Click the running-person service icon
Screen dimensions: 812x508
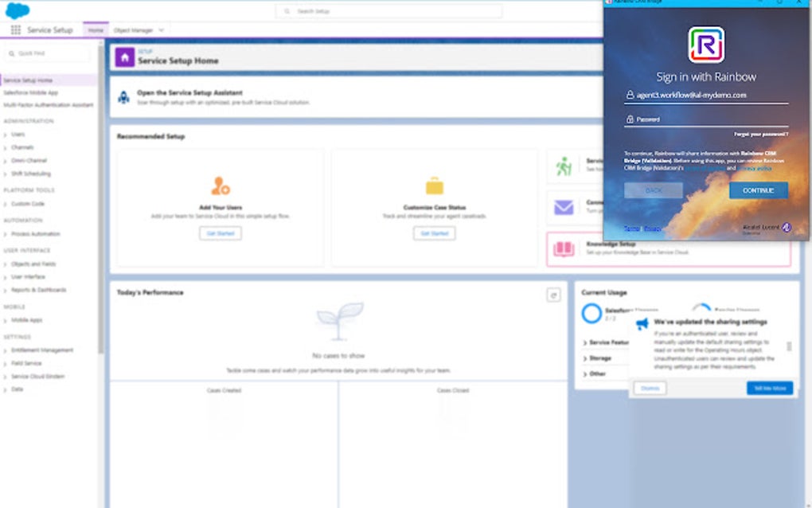tap(563, 165)
